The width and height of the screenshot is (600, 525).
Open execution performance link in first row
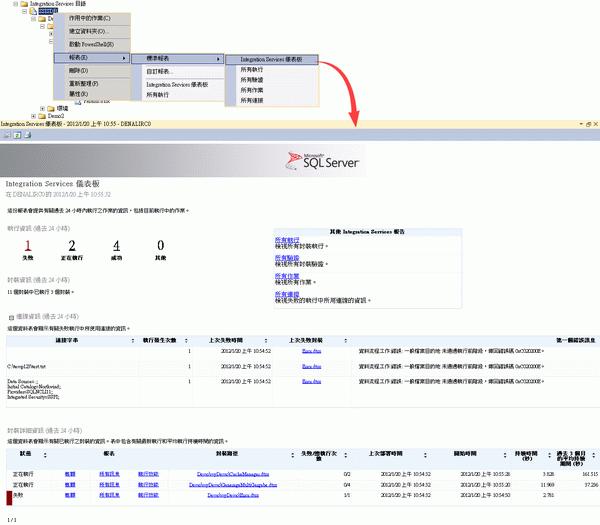point(148,474)
